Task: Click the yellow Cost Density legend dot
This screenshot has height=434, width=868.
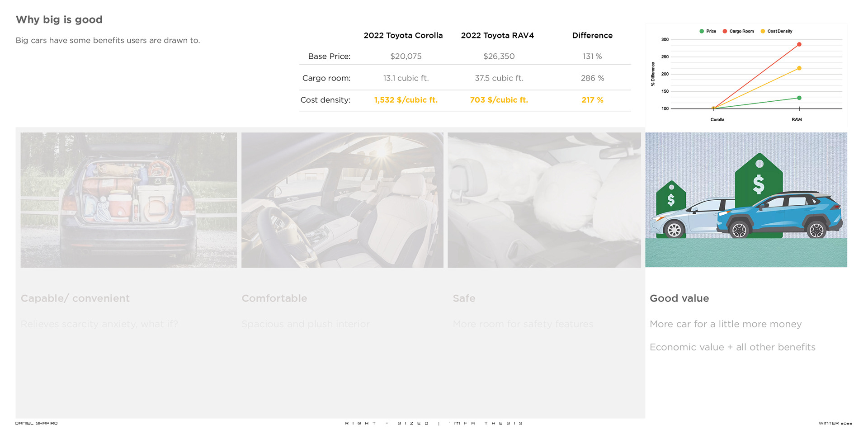Action: click(763, 31)
